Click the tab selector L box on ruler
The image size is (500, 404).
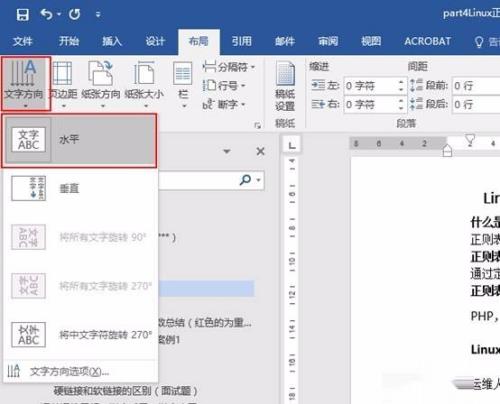click(292, 145)
